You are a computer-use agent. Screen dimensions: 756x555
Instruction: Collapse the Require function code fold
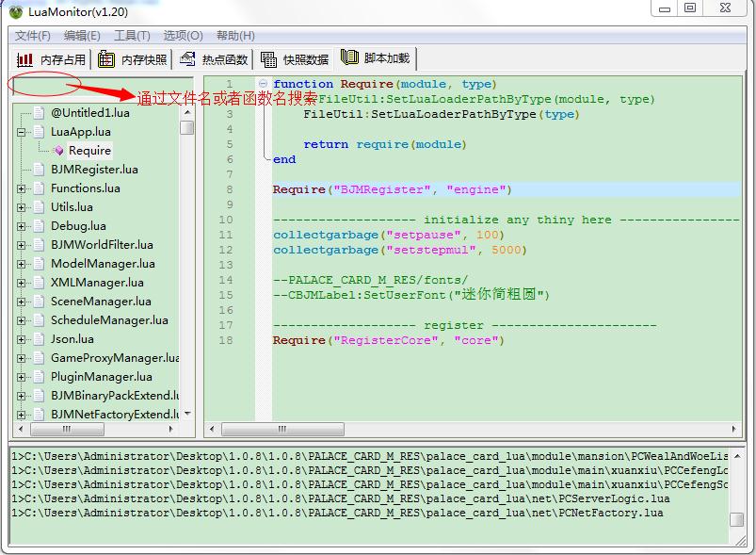click(266, 85)
